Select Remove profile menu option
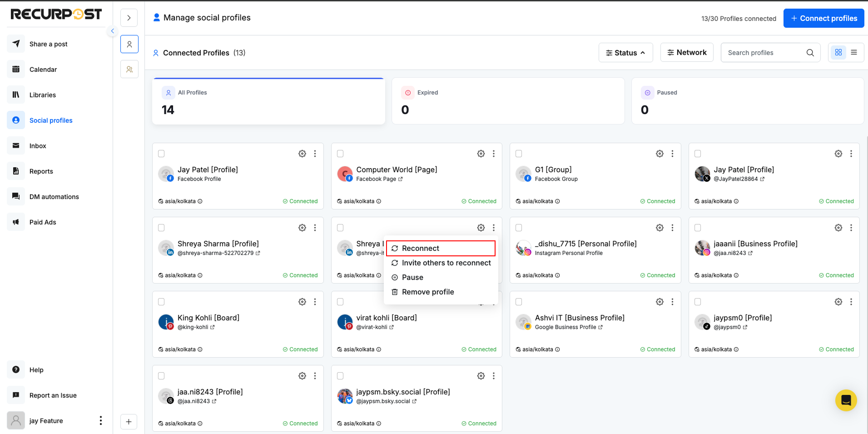This screenshot has width=868, height=434. pos(441,292)
